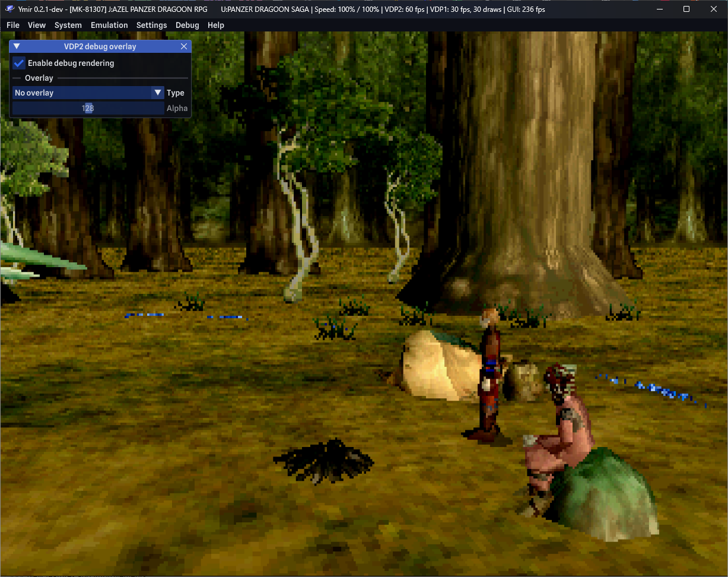The width and height of the screenshot is (728, 577).
Task: Open the Debug menu
Action: pos(187,25)
